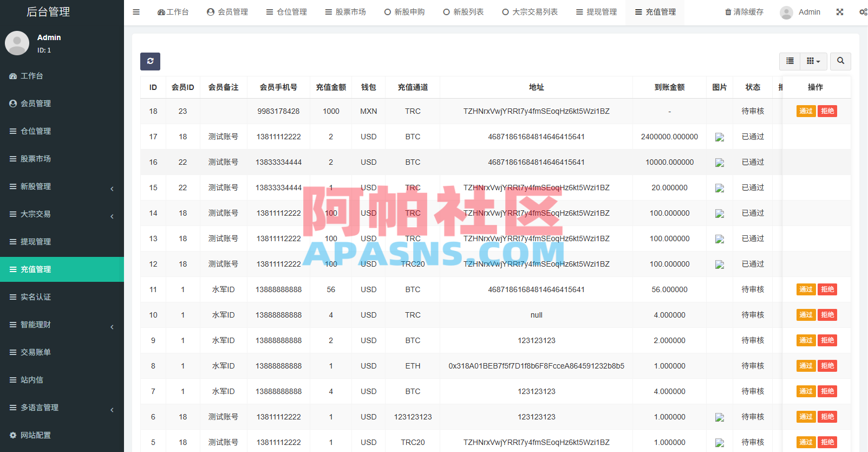This screenshot has height=452, width=868.
Task: Reject recharge ID 8 with 拒绝
Action: (x=827, y=366)
